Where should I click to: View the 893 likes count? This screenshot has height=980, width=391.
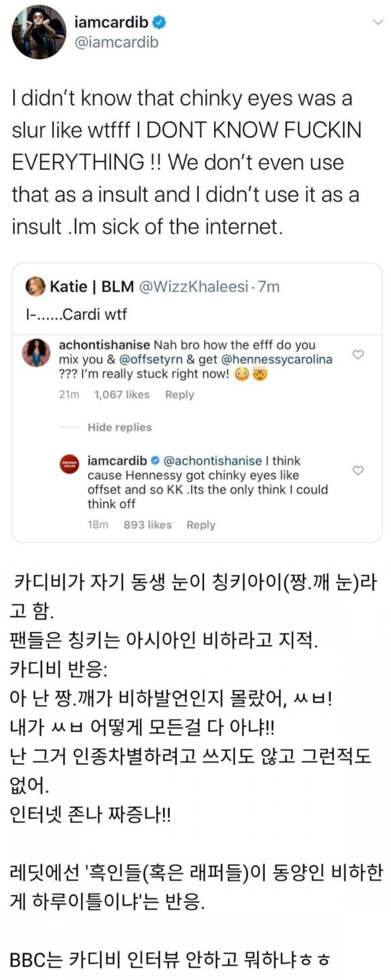coord(148,525)
